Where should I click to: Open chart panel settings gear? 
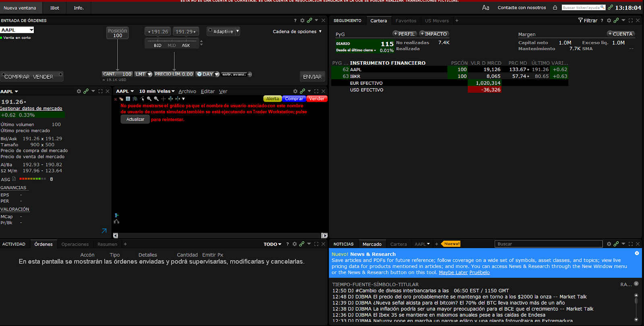pos(295,91)
